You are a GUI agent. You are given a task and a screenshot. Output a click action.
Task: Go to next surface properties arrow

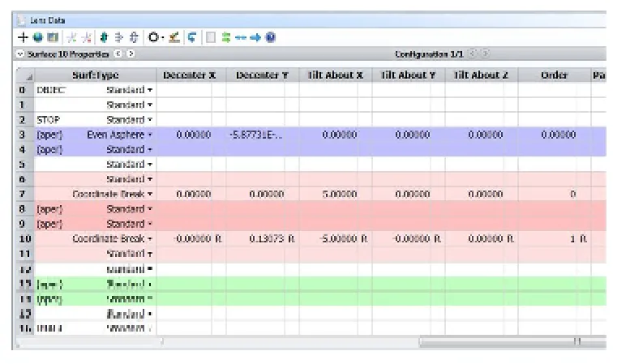pyautogui.click(x=131, y=54)
